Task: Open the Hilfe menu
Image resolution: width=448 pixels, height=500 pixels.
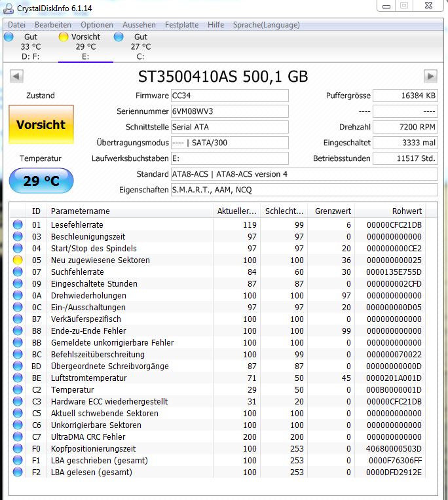Action: (x=215, y=25)
